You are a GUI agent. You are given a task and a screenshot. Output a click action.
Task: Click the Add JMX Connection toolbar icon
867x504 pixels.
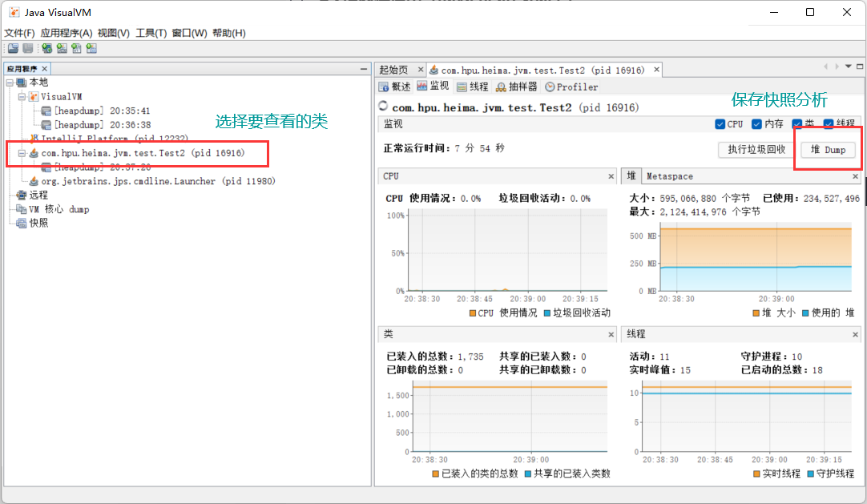pyautogui.click(x=62, y=49)
